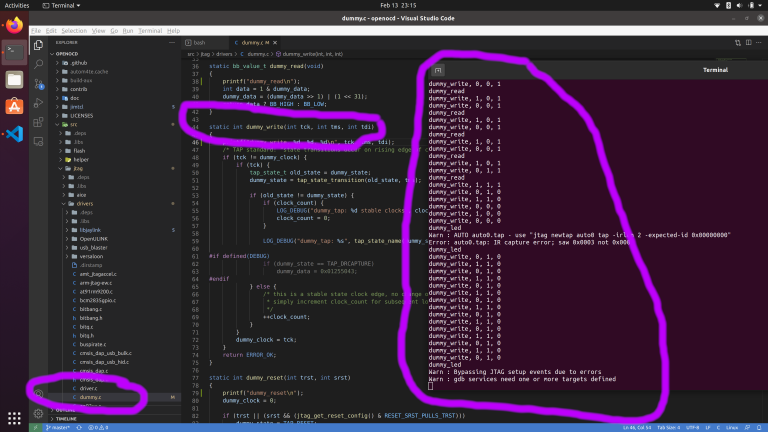
Task: Show Applications grid in the dock
Action: 14,418
